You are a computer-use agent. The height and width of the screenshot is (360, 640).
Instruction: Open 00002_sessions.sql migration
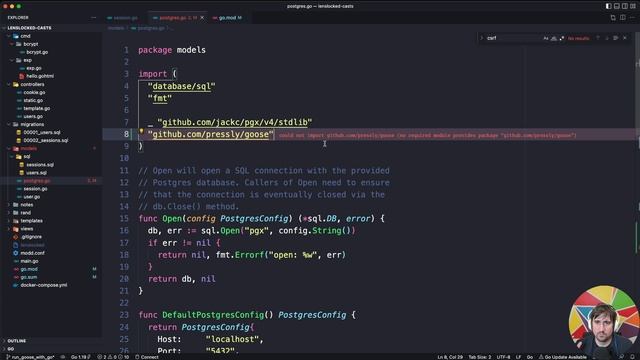46,140
